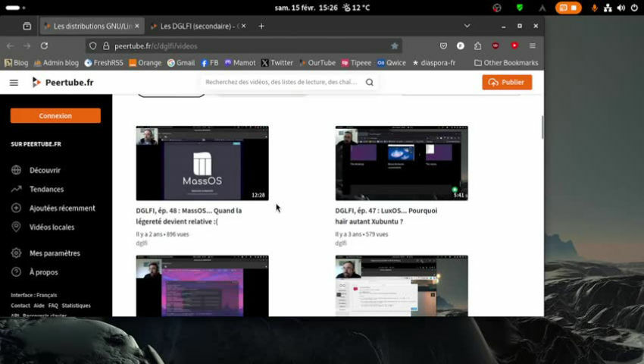The image size is (644, 364).
Task: Click the Mes paramètres gear icon
Action: tap(16, 253)
